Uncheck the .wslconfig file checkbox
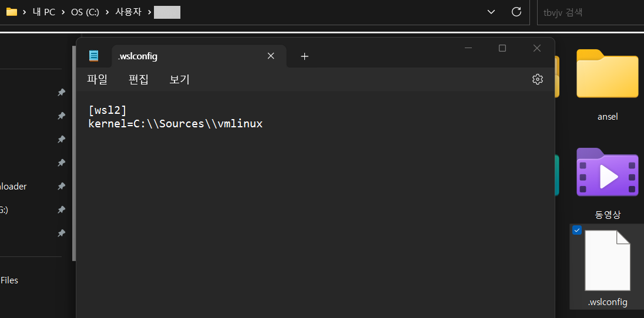The width and height of the screenshot is (644, 318). point(577,230)
